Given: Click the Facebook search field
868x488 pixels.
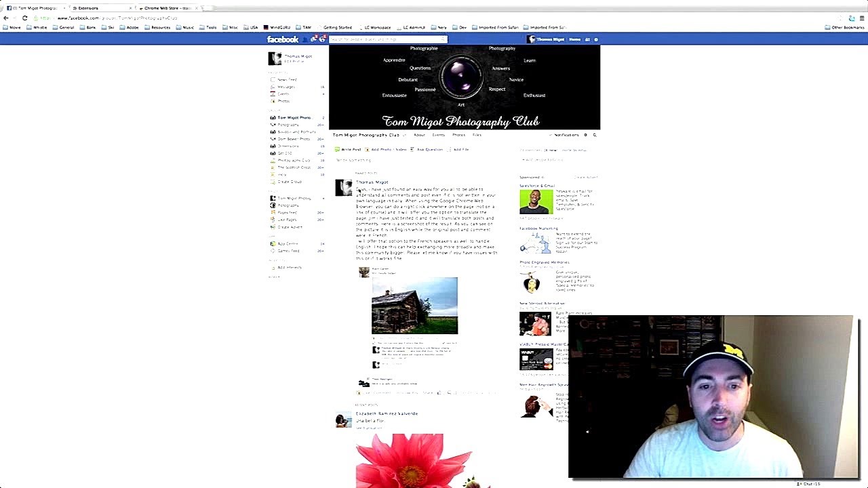Looking at the screenshot, I should [x=388, y=39].
